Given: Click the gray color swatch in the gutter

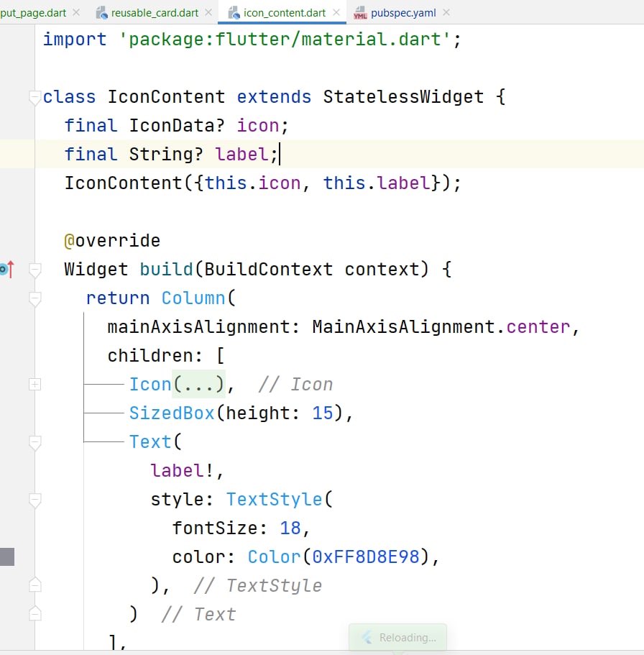Looking at the screenshot, I should [7, 556].
